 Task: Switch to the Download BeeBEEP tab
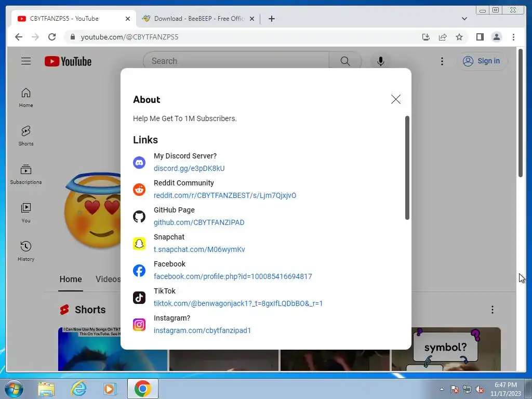tap(199, 19)
